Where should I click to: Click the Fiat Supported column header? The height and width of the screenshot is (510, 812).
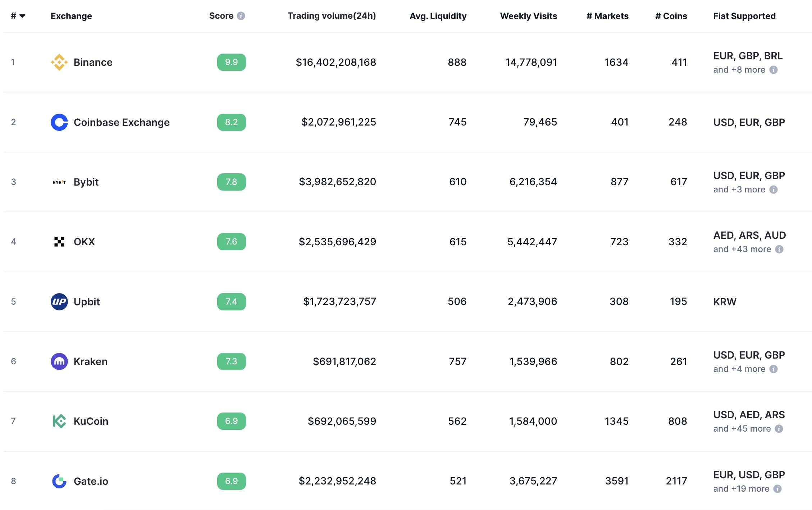[x=744, y=16]
